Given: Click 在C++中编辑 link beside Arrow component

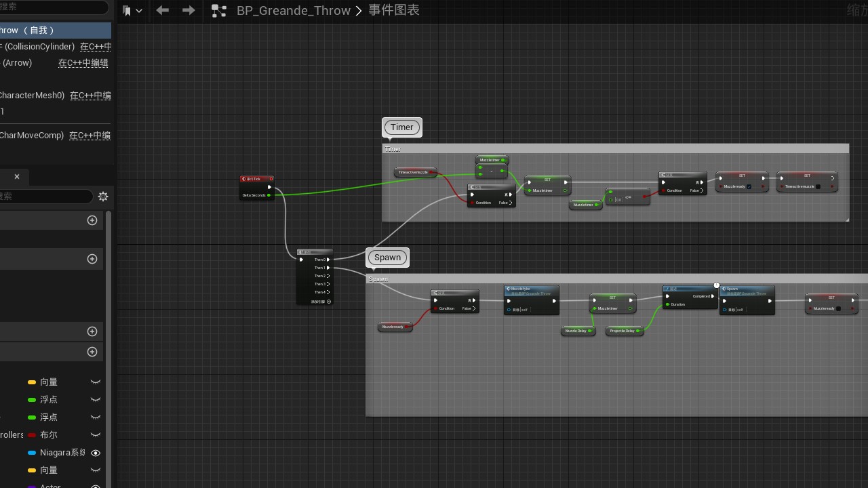Looking at the screenshot, I should click(x=83, y=63).
